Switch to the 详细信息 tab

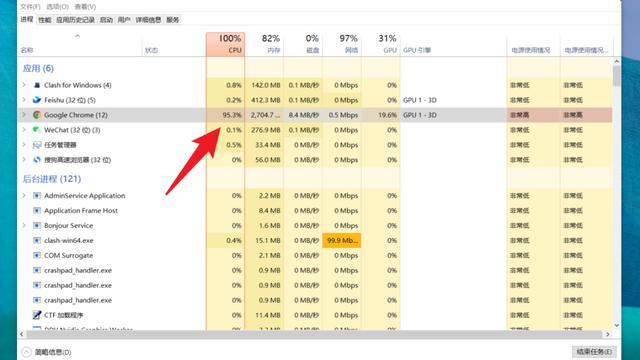(148, 20)
